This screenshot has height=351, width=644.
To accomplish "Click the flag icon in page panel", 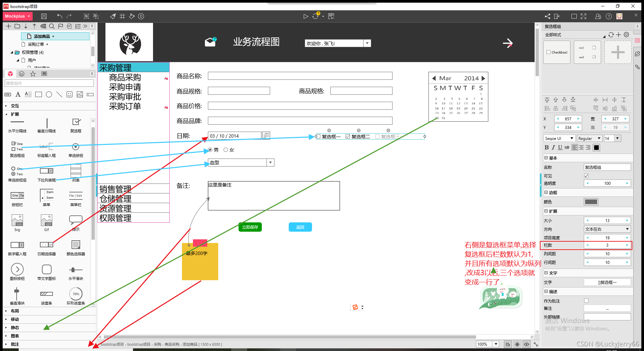I will [x=61, y=26].
